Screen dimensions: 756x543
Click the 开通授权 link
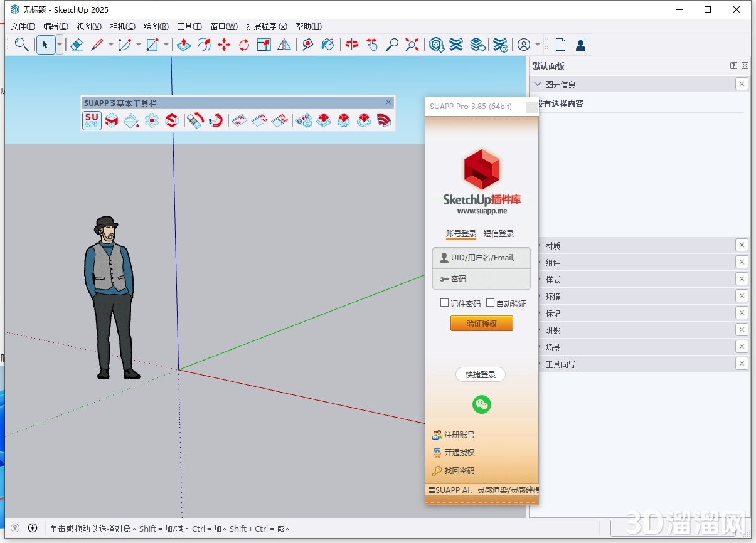459,452
